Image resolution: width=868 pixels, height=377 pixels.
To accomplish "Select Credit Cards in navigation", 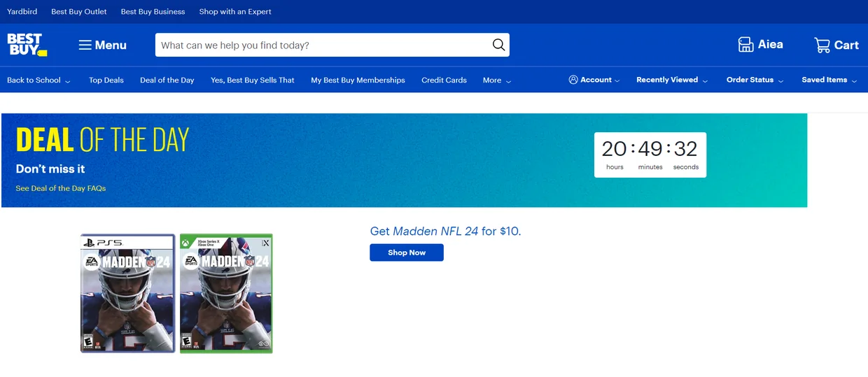I will pos(444,80).
